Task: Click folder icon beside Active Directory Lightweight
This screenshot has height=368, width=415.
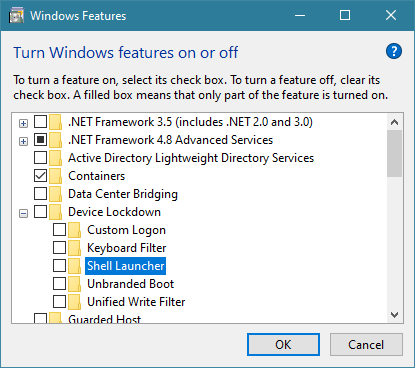Action: click(55, 158)
